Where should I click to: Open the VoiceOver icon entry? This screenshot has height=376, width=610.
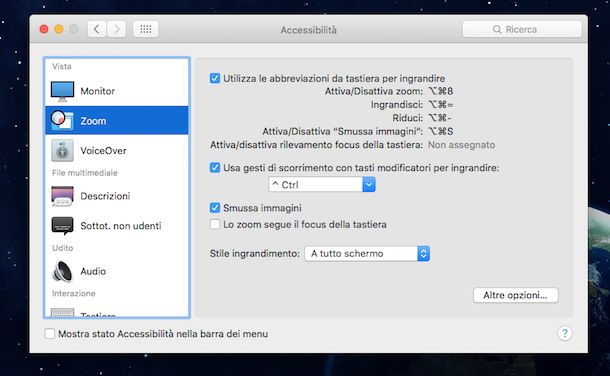[x=62, y=150]
